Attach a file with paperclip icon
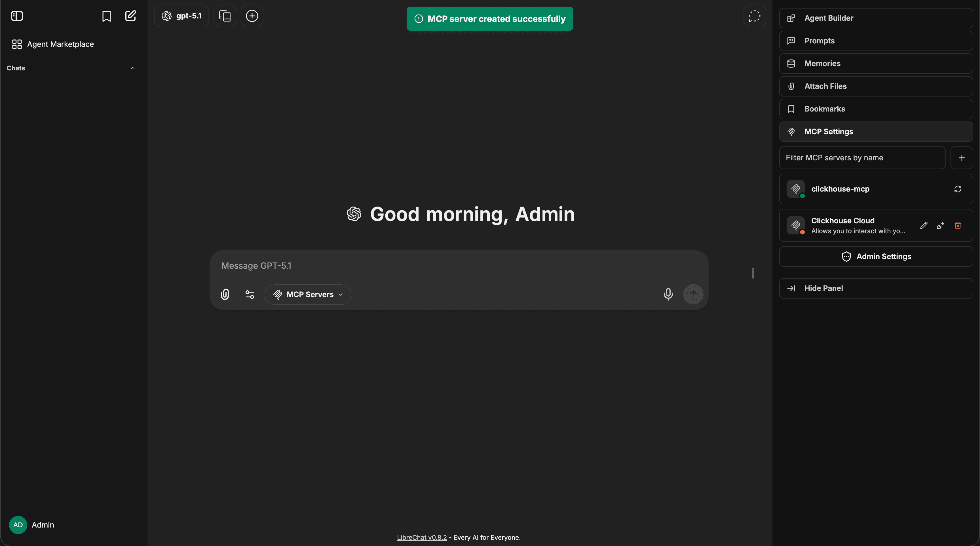Screen dimensions: 980x546 pos(225,294)
